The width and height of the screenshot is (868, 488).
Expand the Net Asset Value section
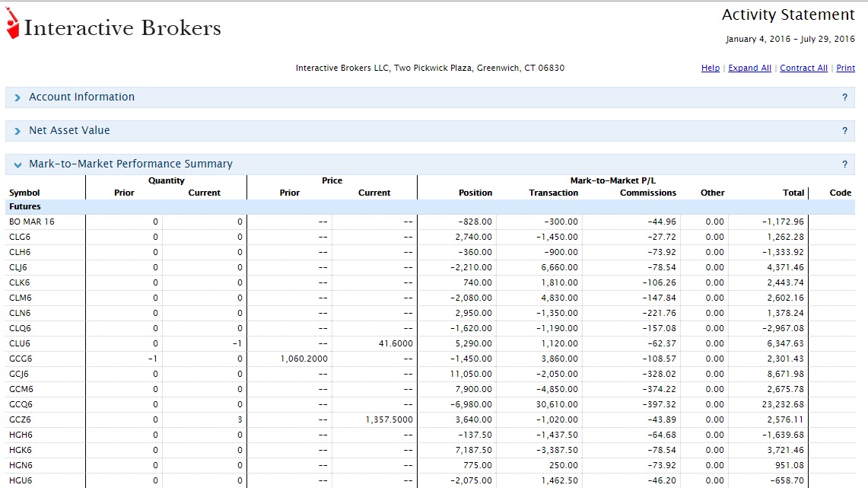(x=17, y=131)
